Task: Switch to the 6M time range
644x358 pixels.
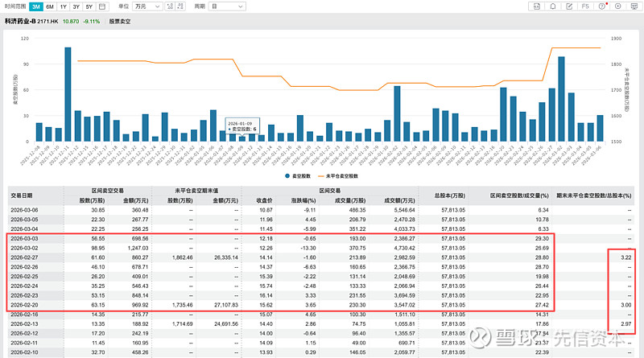Action: point(50,6)
